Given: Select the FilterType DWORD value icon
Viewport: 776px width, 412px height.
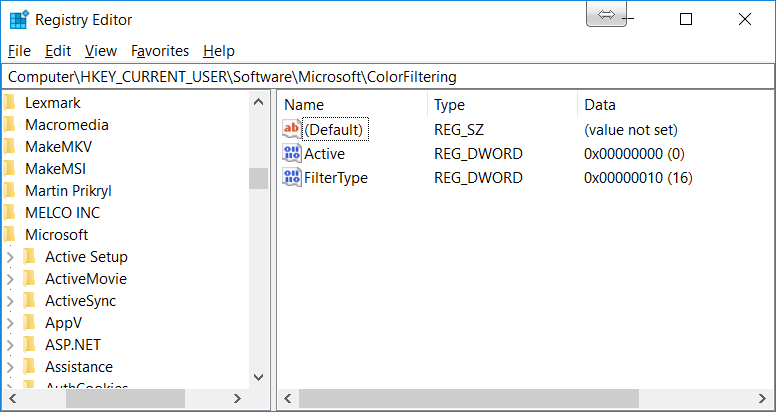Looking at the screenshot, I should (x=291, y=177).
